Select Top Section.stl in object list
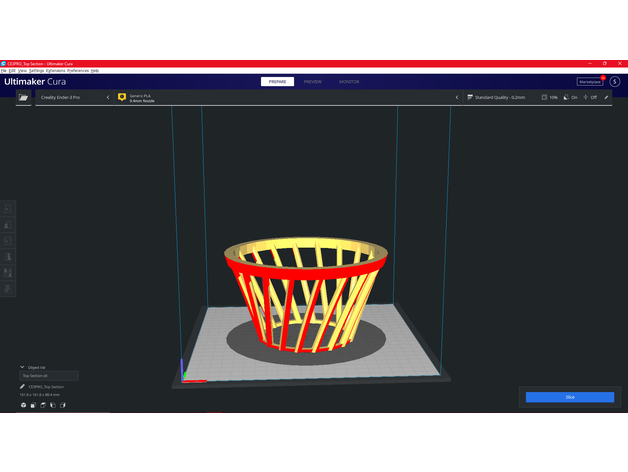Viewport: 628px width, 472px height. 49,376
